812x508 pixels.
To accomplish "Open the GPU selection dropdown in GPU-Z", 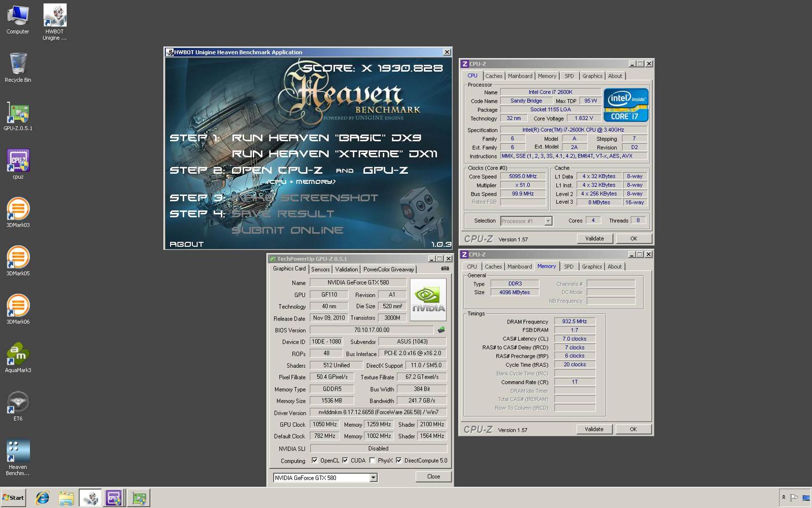I will point(373,478).
